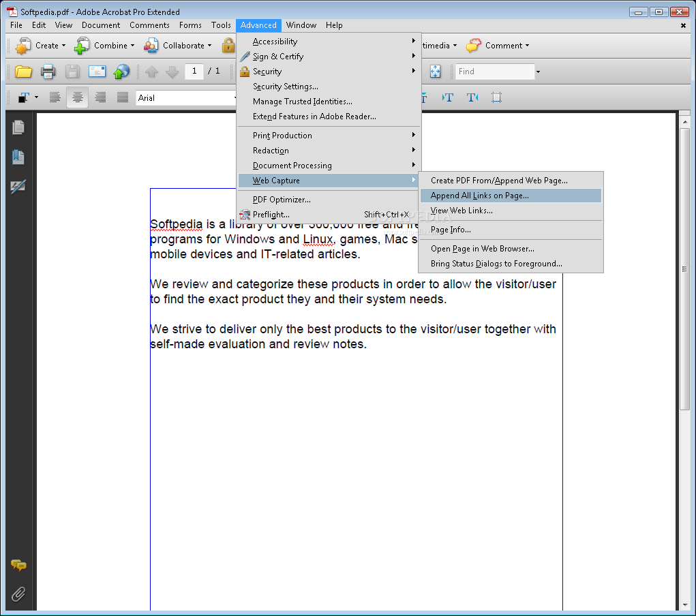Justify text alignment

point(123,97)
